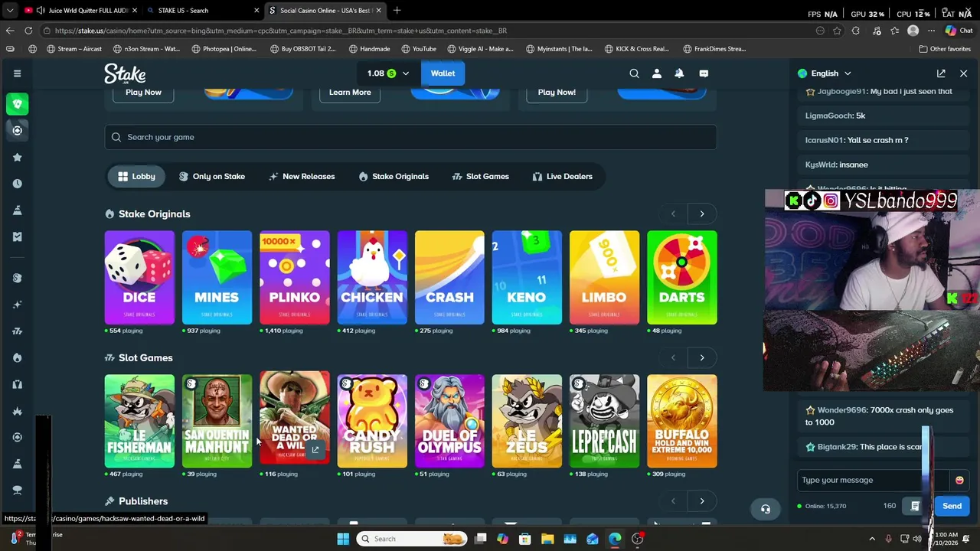Viewport: 980px width, 551px height.
Task: Open the Buffalo Hold and Win thumbnail
Action: (681, 421)
